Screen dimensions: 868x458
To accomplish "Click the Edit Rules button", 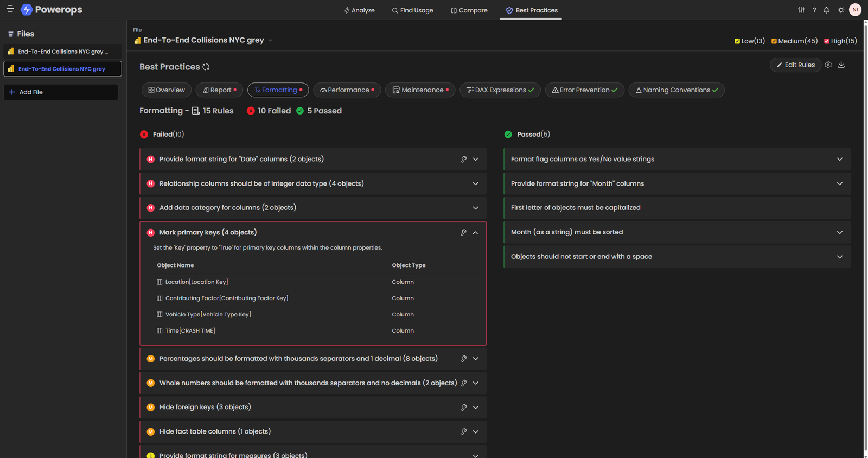I will [x=795, y=65].
